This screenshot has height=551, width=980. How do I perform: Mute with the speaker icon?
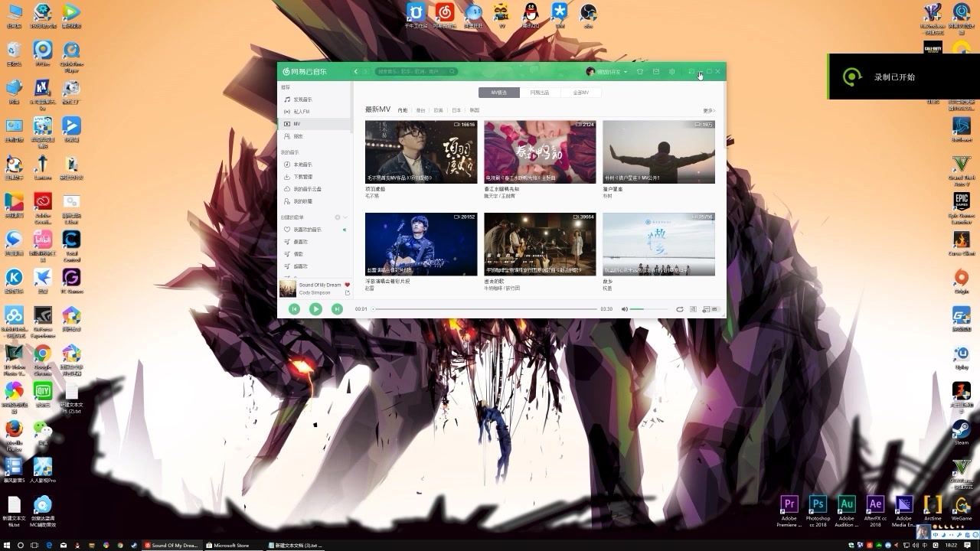(625, 309)
